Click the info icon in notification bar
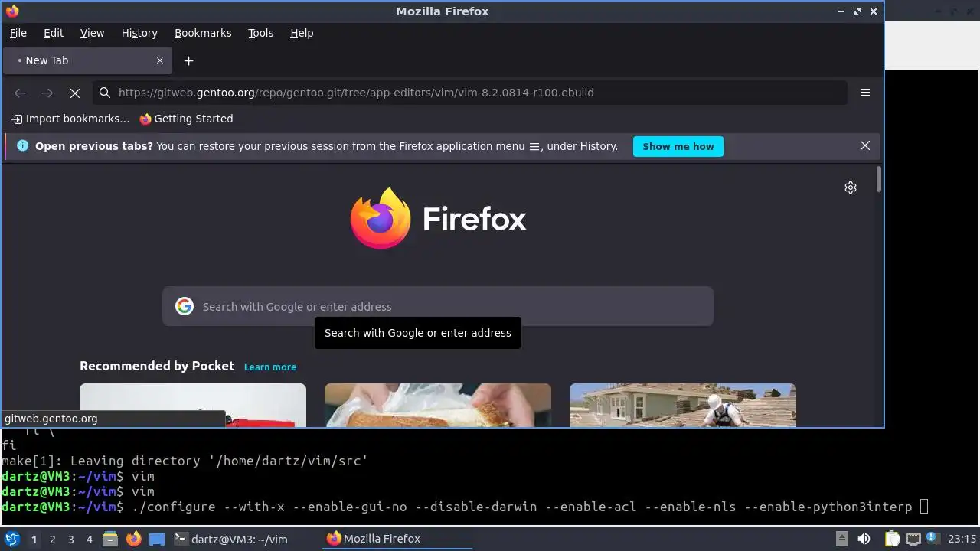This screenshot has height=551, width=980. tap(22, 145)
